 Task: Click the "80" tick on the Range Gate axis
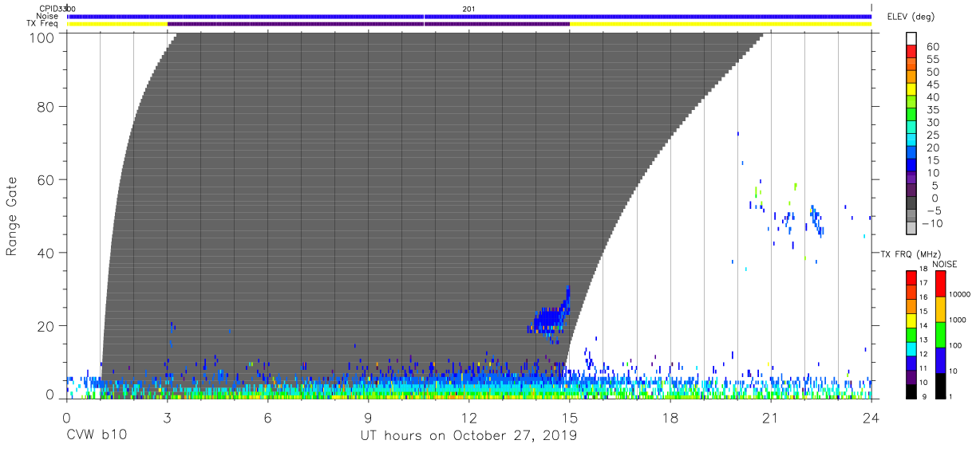[x=45, y=107]
